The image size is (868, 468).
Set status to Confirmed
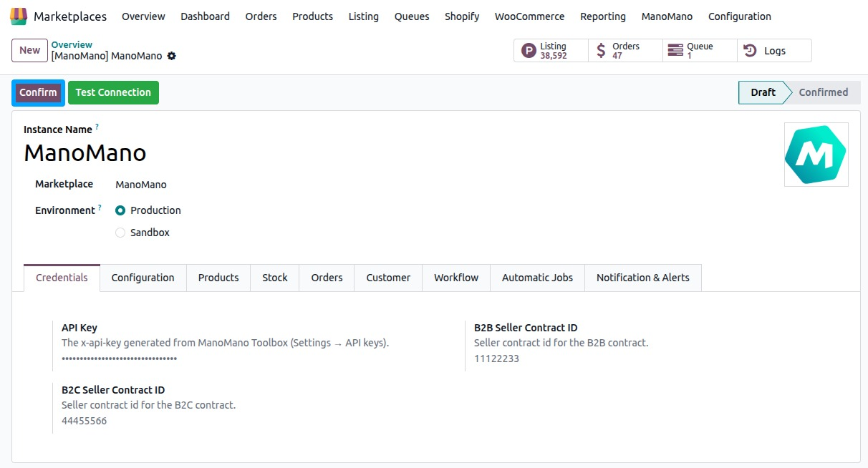pyautogui.click(x=824, y=92)
